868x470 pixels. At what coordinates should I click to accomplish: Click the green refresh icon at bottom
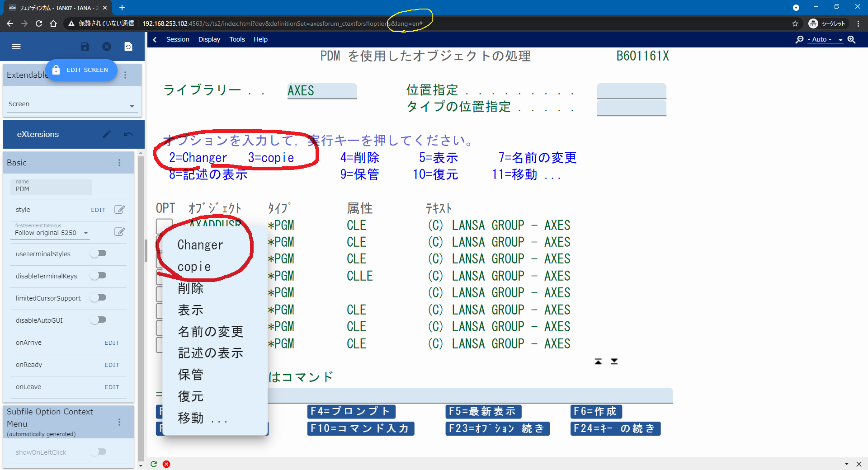(x=154, y=464)
